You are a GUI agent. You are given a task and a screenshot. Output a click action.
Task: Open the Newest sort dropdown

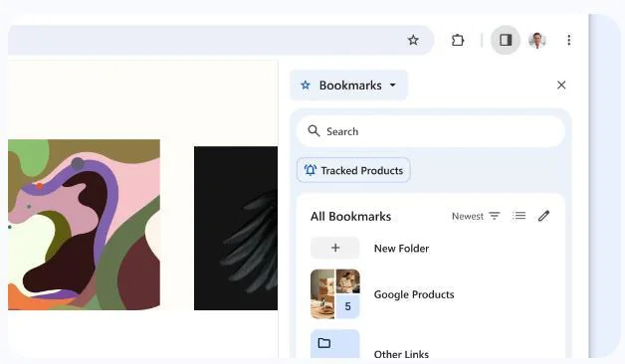(x=475, y=216)
